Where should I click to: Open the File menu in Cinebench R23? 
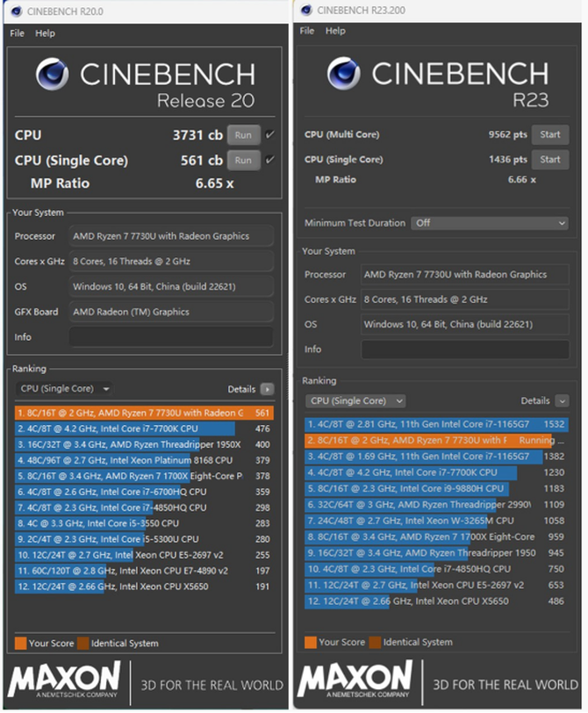pos(306,31)
